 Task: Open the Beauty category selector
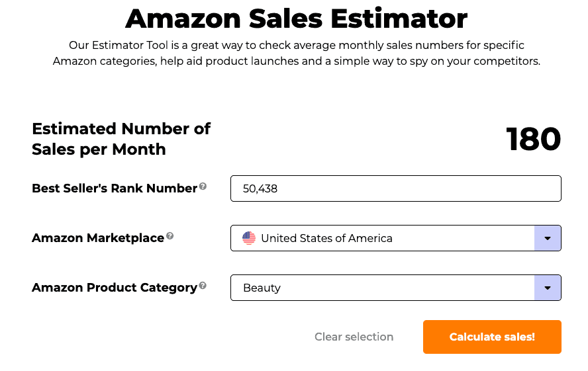click(396, 288)
